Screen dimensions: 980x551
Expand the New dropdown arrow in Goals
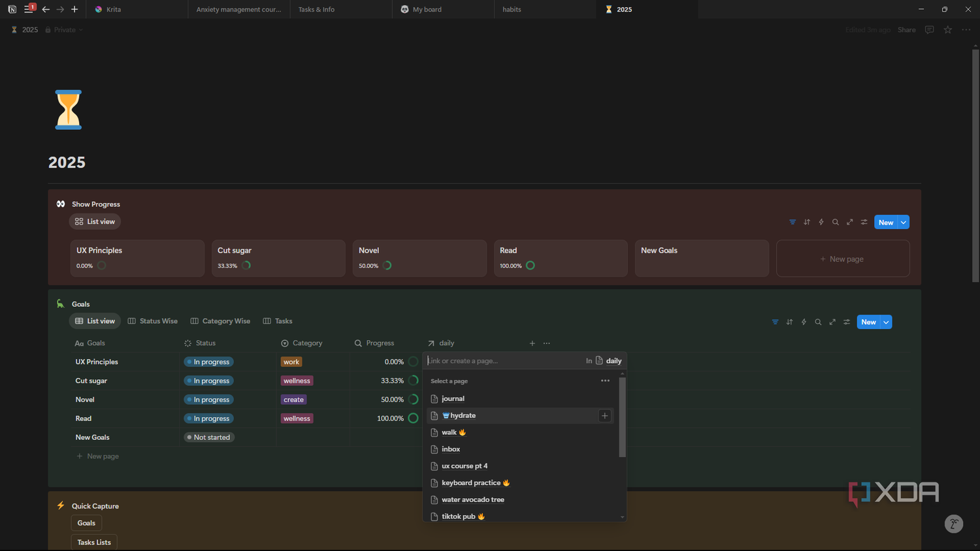pos(886,322)
